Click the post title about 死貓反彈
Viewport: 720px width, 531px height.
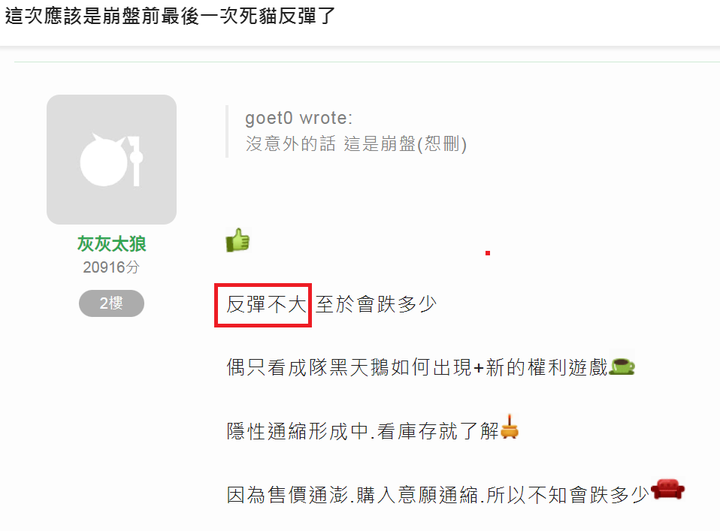170,16
